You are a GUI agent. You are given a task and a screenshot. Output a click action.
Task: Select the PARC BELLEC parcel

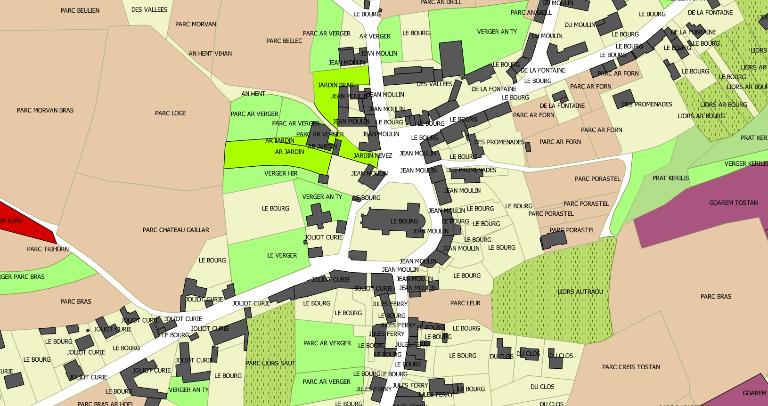[x=285, y=41]
